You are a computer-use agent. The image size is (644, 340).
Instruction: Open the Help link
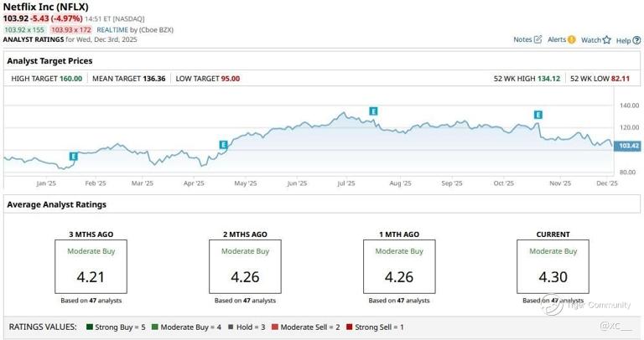[x=623, y=40]
